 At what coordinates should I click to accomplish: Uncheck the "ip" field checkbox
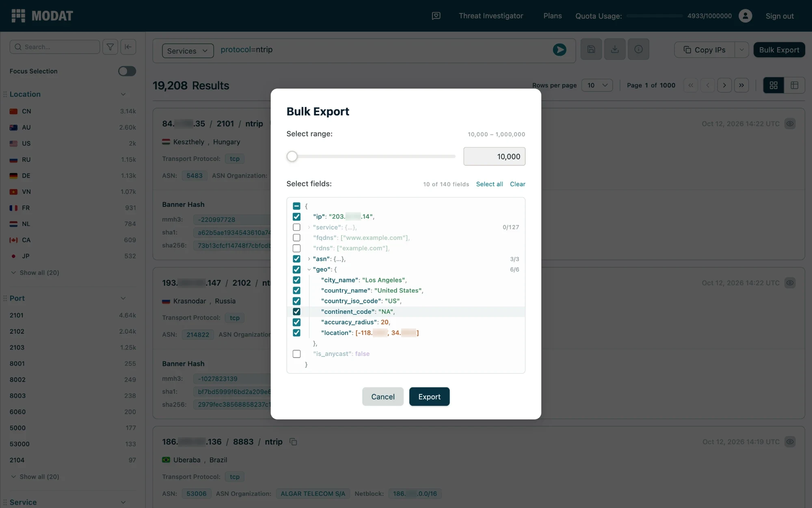tap(297, 217)
